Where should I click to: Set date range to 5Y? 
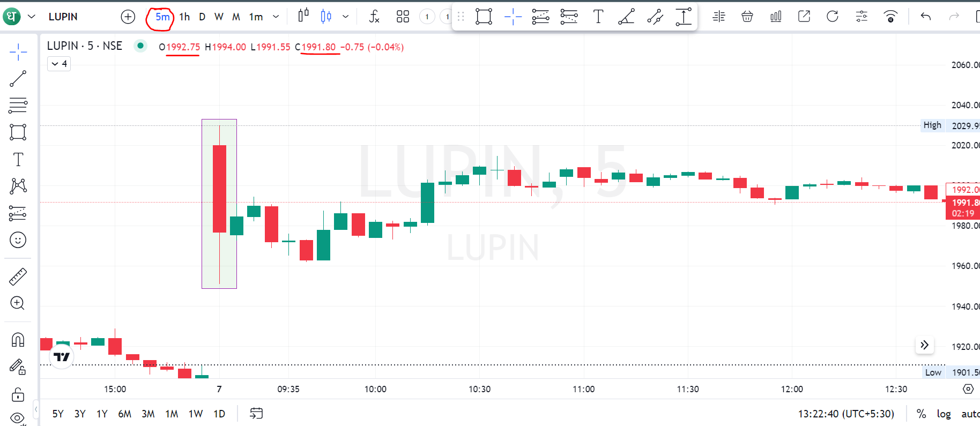point(58,414)
